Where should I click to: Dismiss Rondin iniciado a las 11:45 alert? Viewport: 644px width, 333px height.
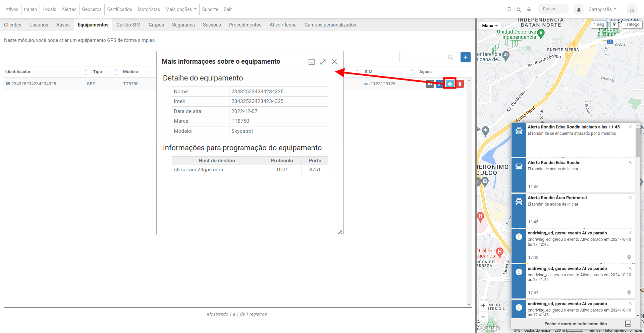[630, 127]
